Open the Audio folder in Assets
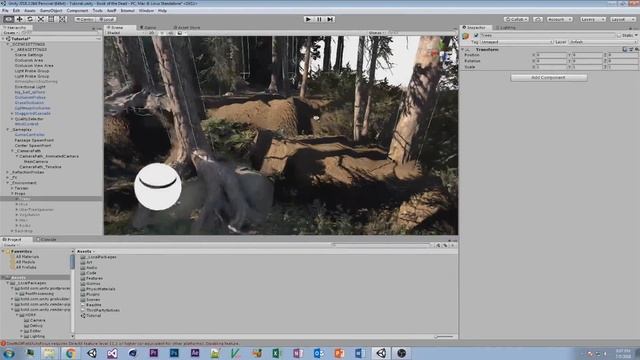This screenshot has height=360, width=640. (x=89, y=268)
